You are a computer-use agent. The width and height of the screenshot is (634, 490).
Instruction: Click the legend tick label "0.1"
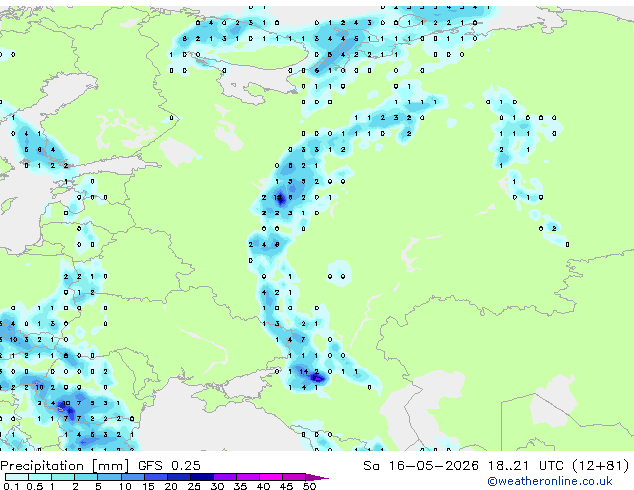tap(11, 486)
